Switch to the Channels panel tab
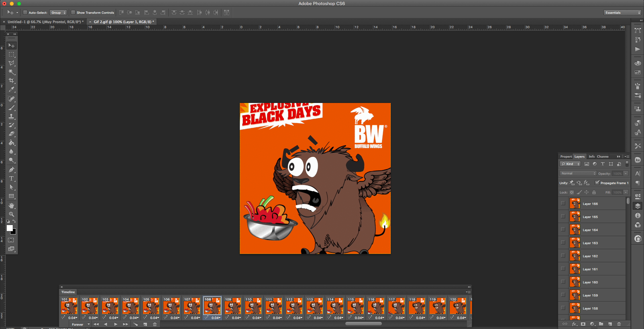Viewport: 644px width, 329px height. click(x=602, y=157)
